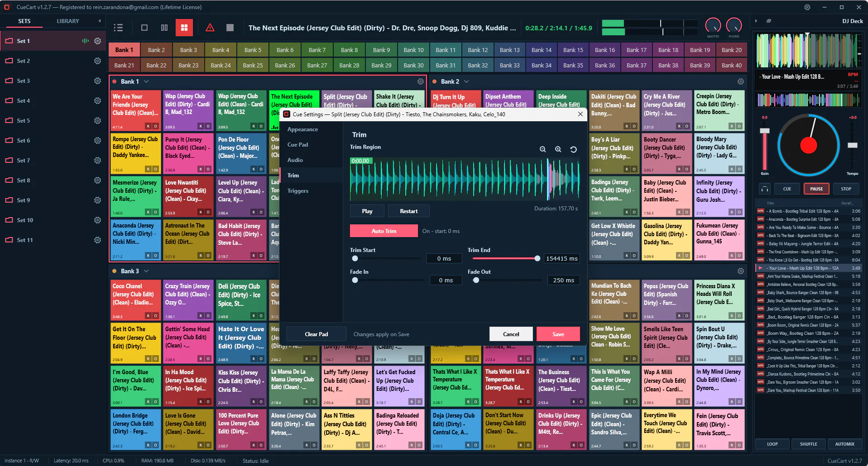The image size is (868, 466).
Task: Click the Trim Start ms input field
Action: pyautogui.click(x=444, y=258)
